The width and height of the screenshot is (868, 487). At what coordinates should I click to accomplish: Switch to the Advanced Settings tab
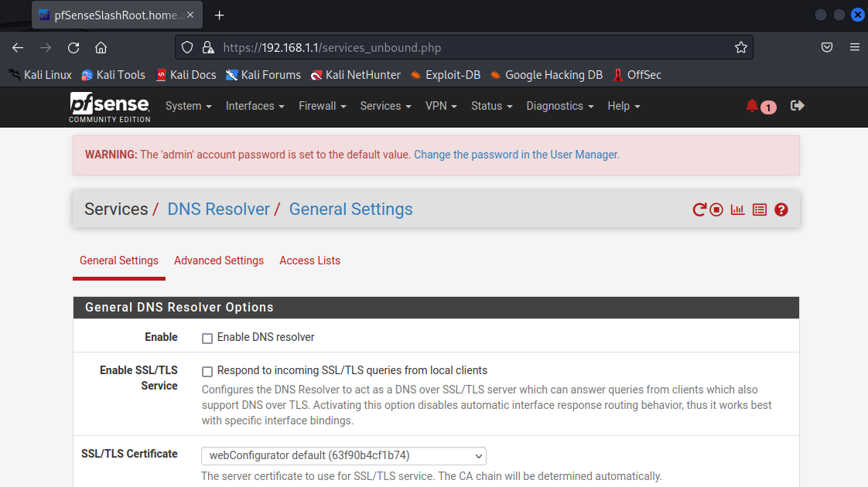[219, 261]
